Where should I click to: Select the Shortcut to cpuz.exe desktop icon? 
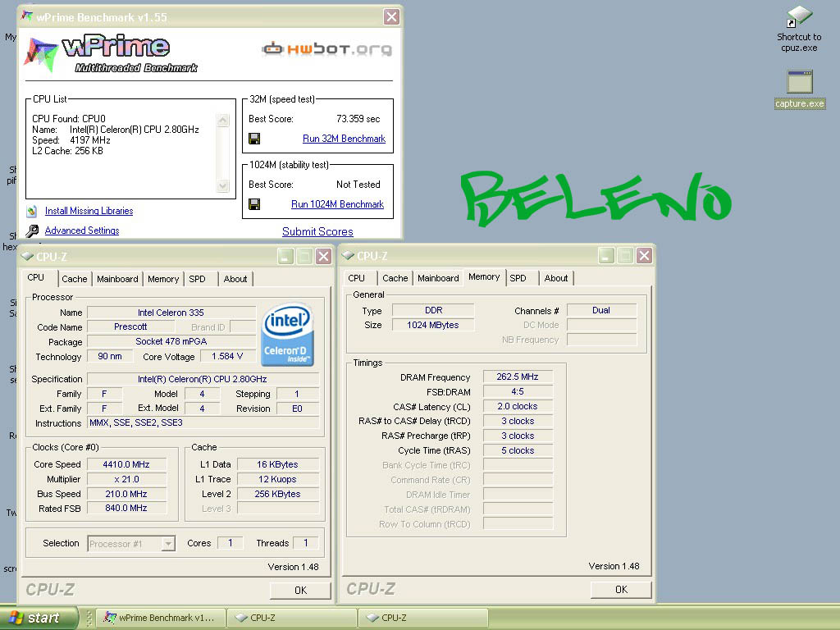[x=799, y=30]
